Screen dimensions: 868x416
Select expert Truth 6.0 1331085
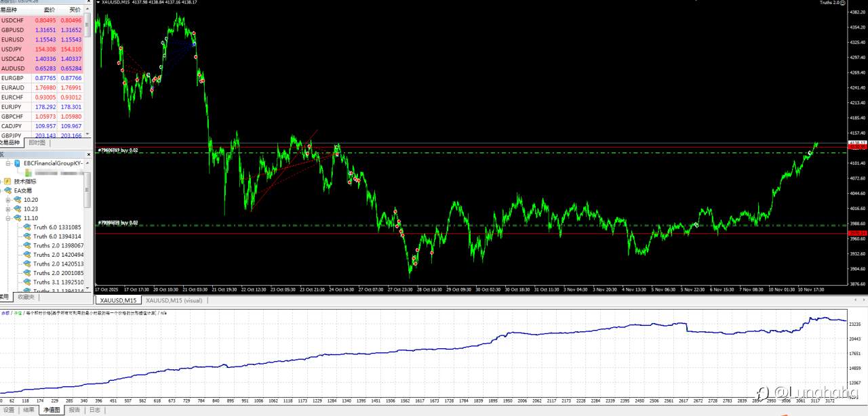pyautogui.click(x=58, y=227)
